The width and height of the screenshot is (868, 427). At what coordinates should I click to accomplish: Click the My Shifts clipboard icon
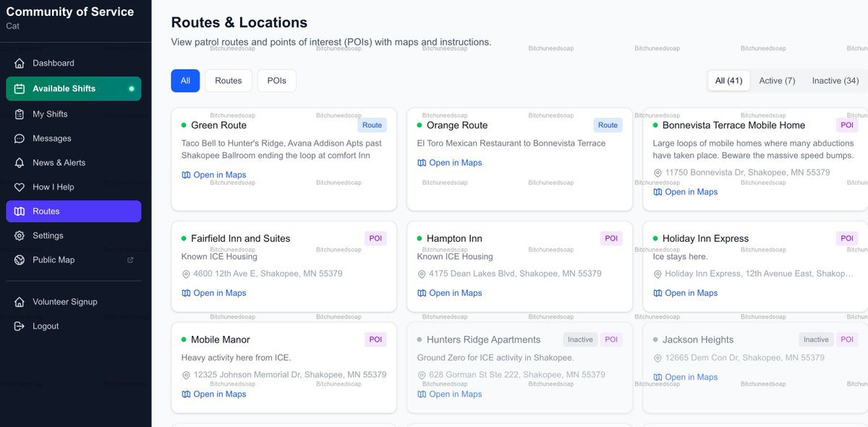[20, 114]
